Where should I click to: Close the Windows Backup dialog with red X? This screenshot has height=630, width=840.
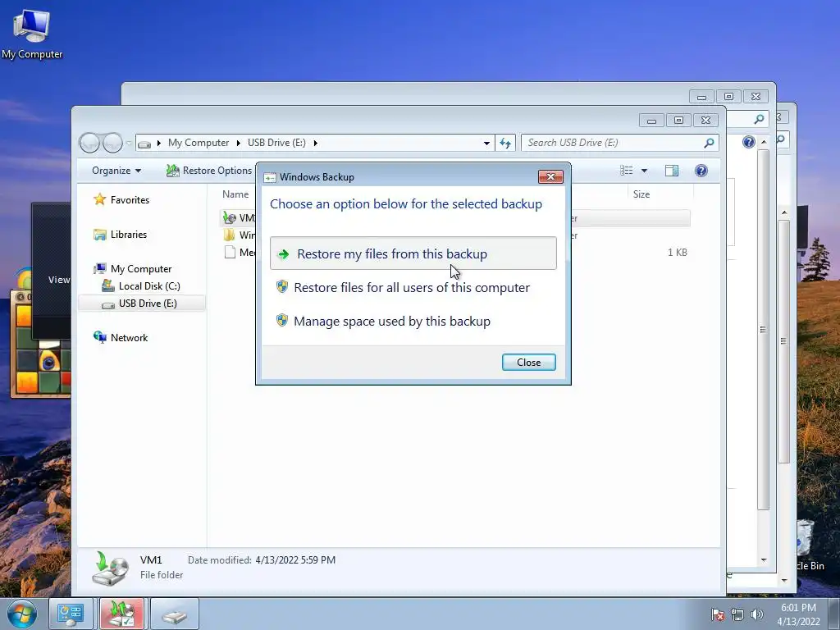click(550, 177)
